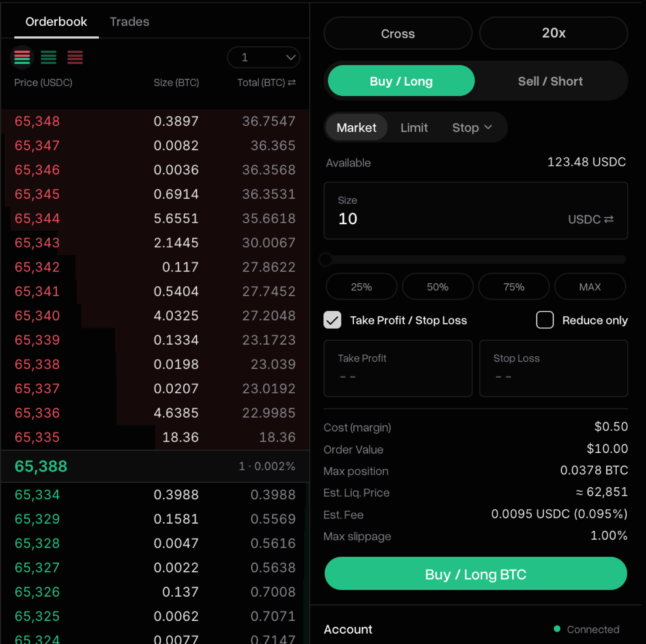This screenshot has width=646, height=644.
Task: Click the mid price 65,388
Action: (41, 466)
